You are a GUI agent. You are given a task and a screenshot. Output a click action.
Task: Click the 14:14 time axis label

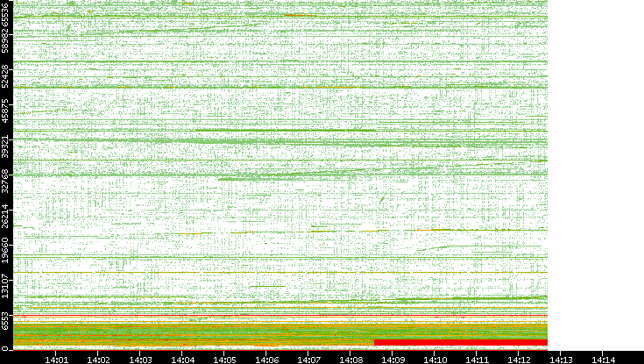[x=603, y=360]
